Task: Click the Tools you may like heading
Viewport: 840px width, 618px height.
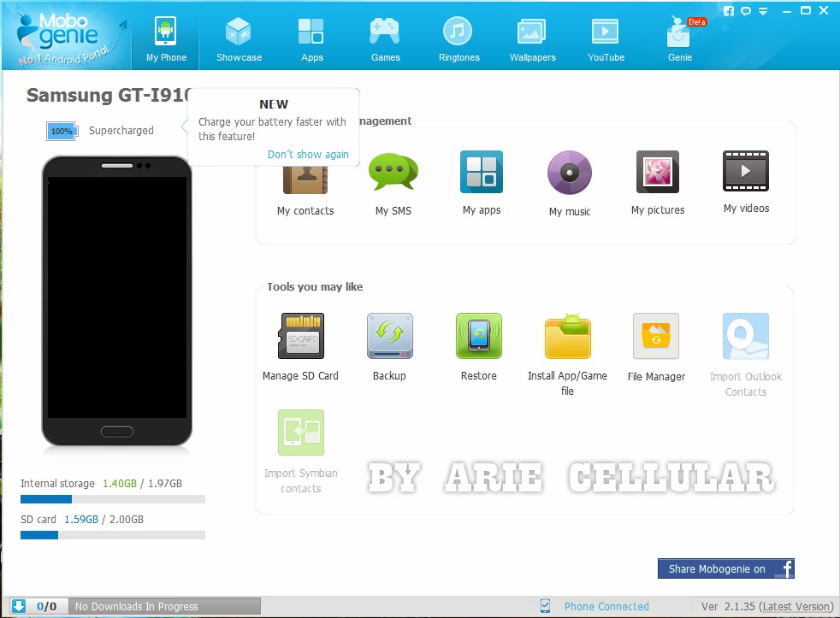Action: 315,286
